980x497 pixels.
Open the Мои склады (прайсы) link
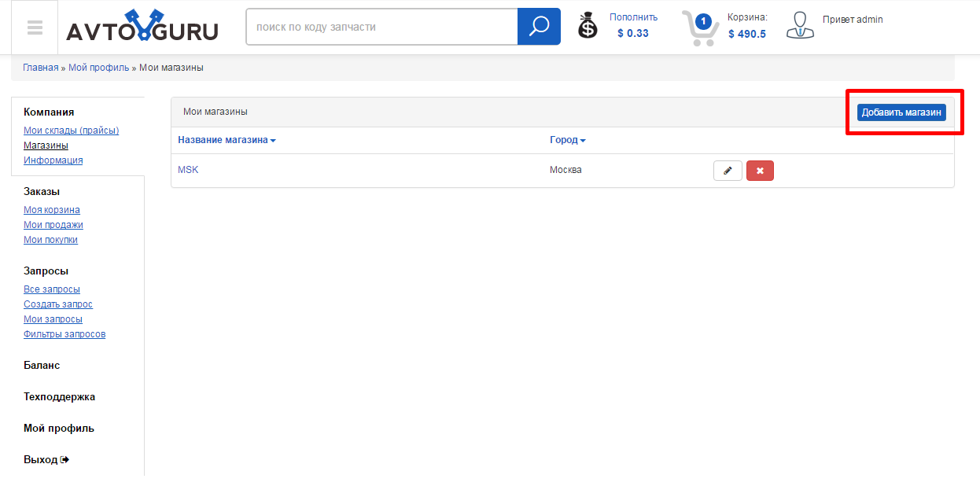(x=72, y=131)
